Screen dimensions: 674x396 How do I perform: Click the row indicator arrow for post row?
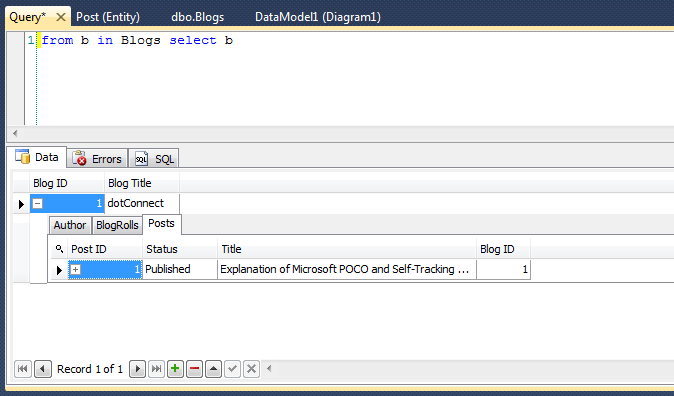click(59, 270)
